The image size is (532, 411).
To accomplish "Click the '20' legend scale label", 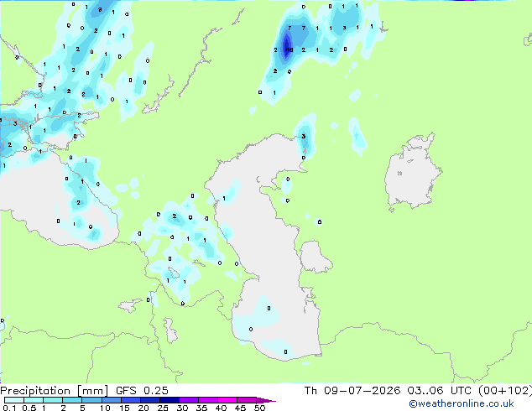I will point(143,408).
